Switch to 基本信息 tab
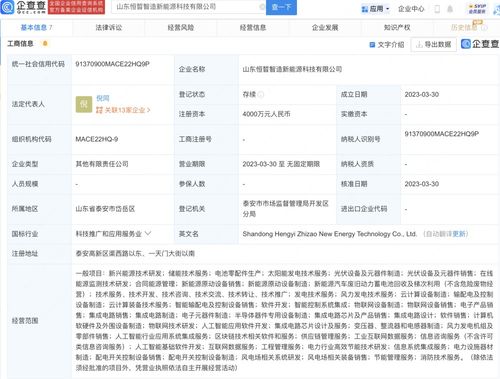Screen dimensions: 500x379 coord(36,28)
